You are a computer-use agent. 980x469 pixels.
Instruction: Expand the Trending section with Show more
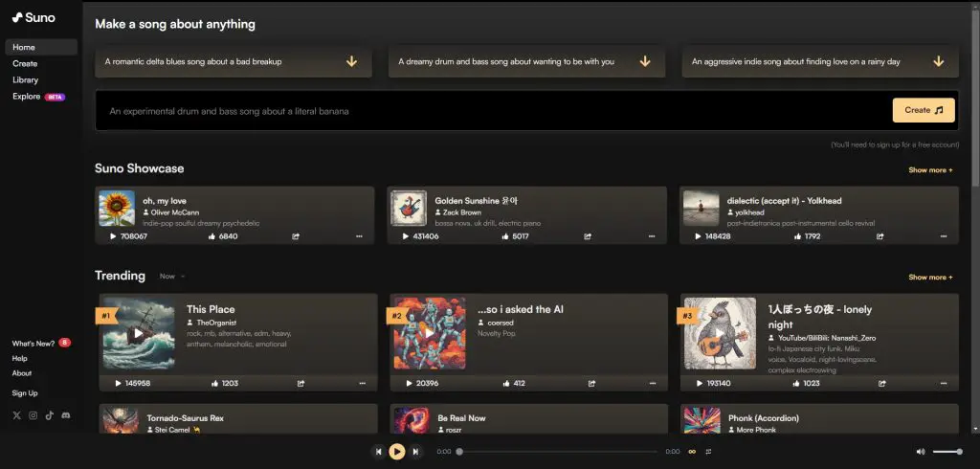930,278
